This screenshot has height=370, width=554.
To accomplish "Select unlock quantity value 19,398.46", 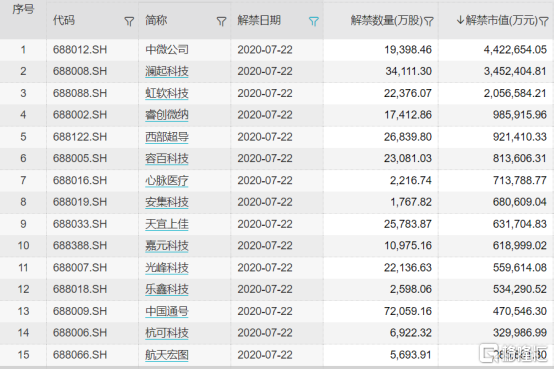I will pyautogui.click(x=408, y=49).
